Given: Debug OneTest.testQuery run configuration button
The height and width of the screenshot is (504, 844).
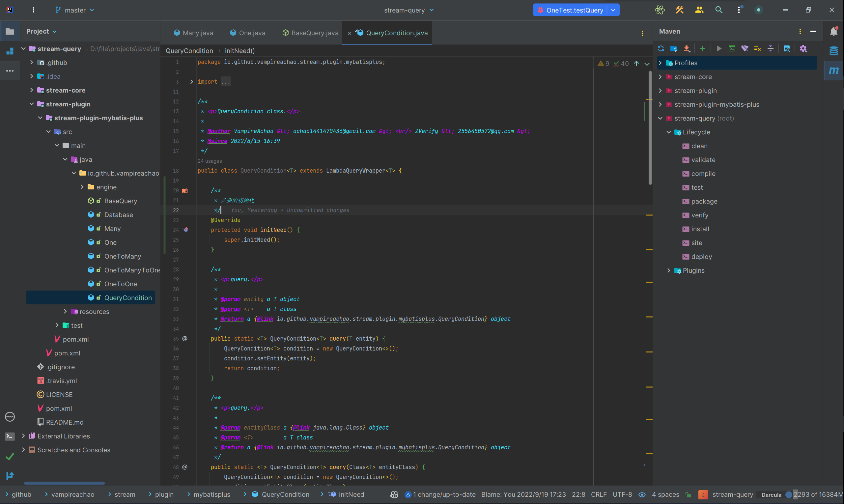Looking at the screenshot, I should 571,10.
